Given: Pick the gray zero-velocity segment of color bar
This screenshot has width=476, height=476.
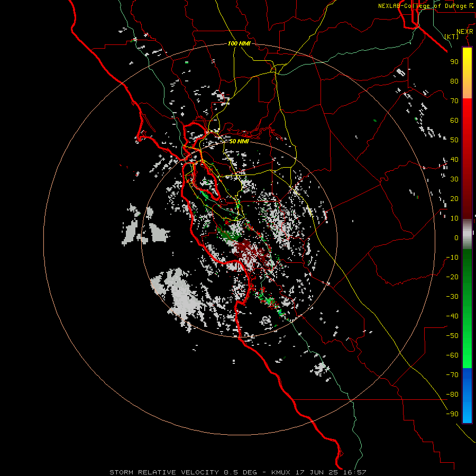Looking at the screenshot, I should 467,234.
